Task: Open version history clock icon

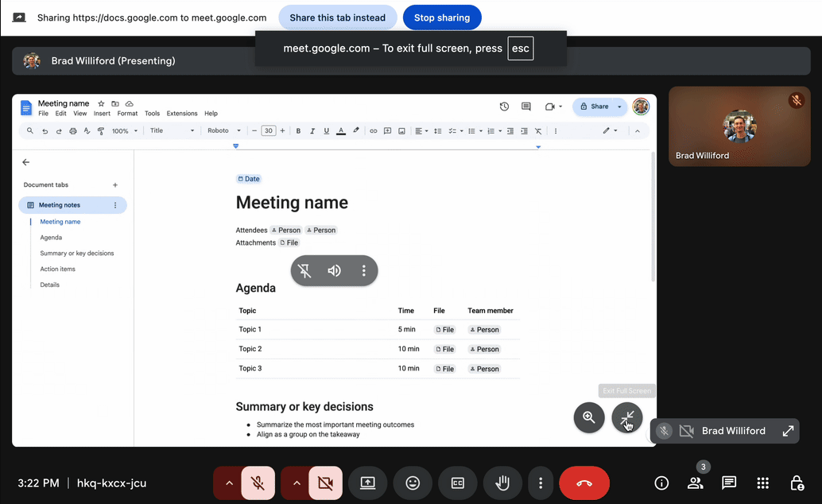Action: [x=504, y=107]
